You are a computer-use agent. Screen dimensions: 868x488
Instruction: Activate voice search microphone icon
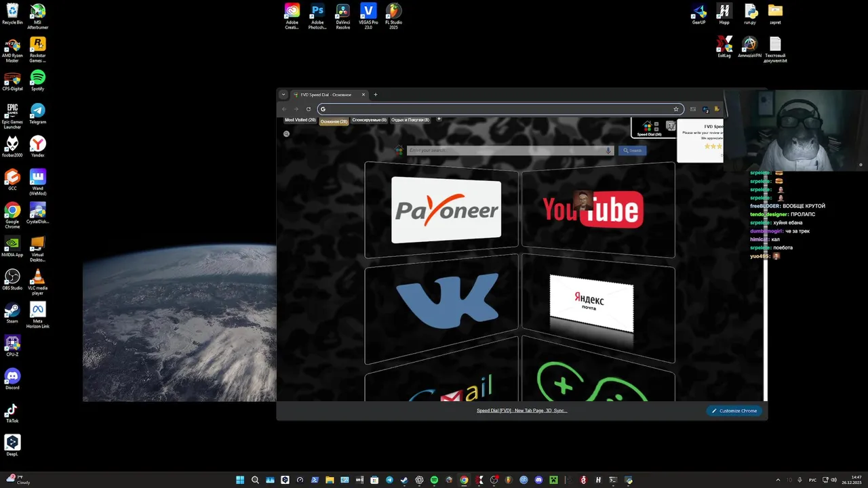(608, 150)
